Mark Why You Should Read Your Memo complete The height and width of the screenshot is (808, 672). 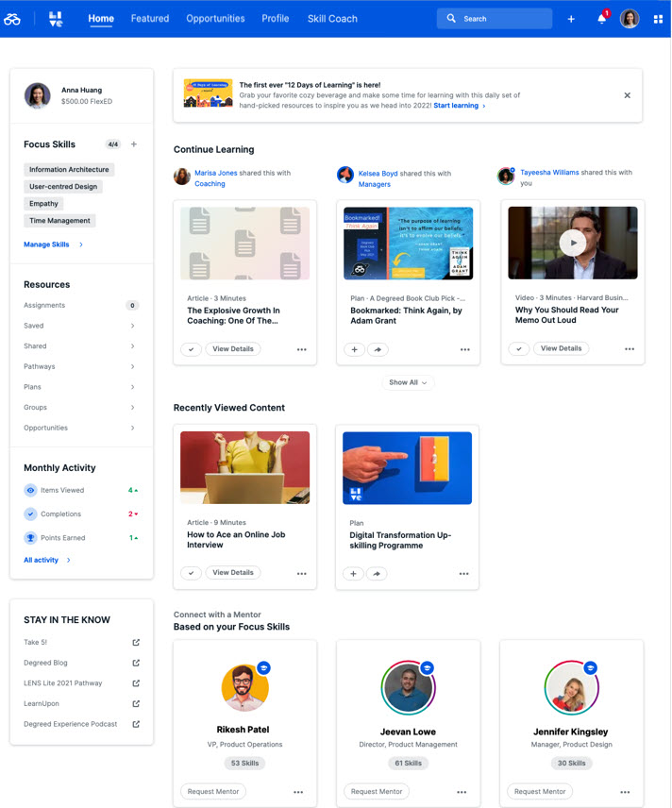tap(518, 348)
